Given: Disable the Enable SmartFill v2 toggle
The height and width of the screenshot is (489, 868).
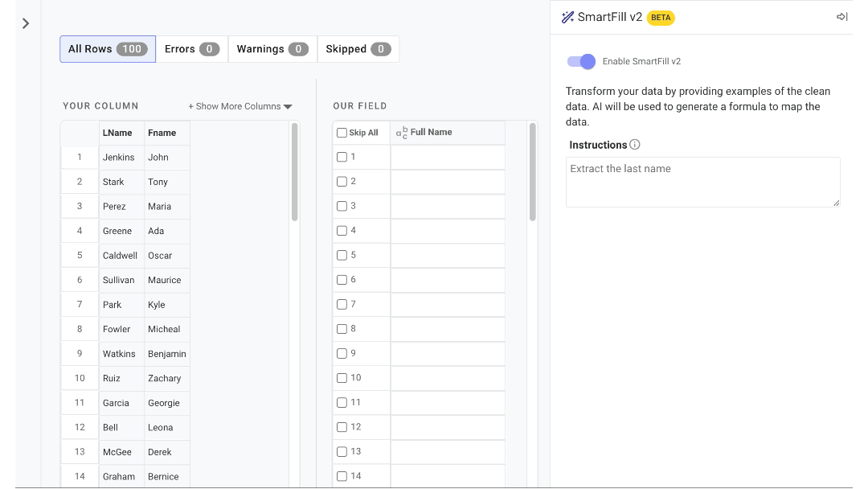Looking at the screenshot, I should [581, 61].
